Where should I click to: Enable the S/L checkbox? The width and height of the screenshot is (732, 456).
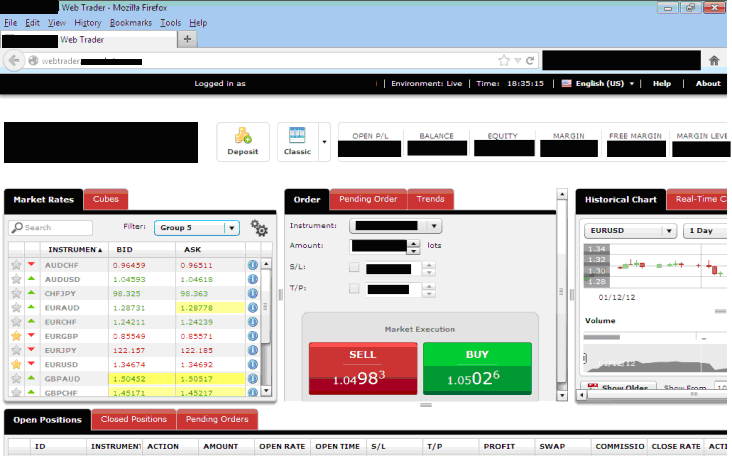354,268
